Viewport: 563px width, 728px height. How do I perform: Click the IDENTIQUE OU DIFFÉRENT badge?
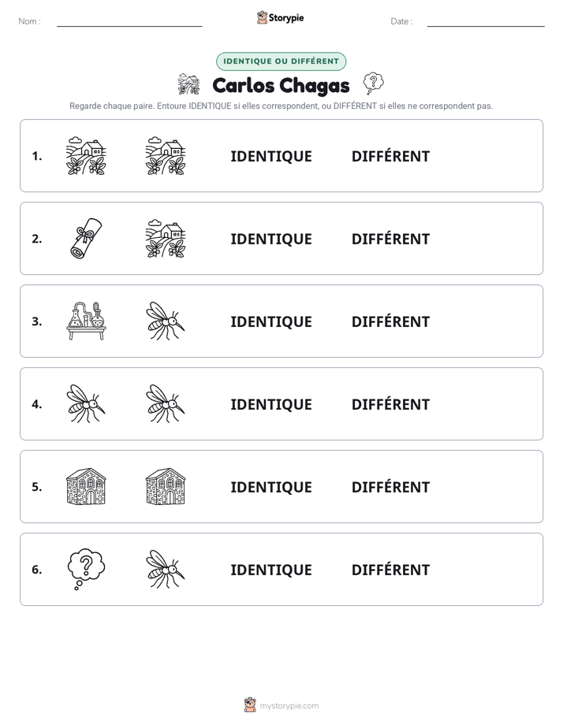[281, 61]
